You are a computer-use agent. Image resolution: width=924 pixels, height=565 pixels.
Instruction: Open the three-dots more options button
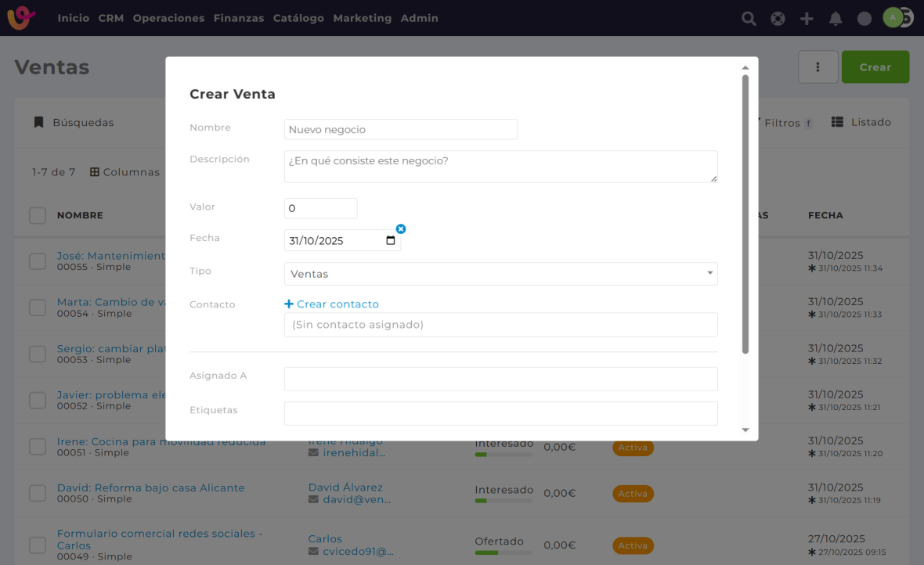pyautogui.click(x=818, y=67)
